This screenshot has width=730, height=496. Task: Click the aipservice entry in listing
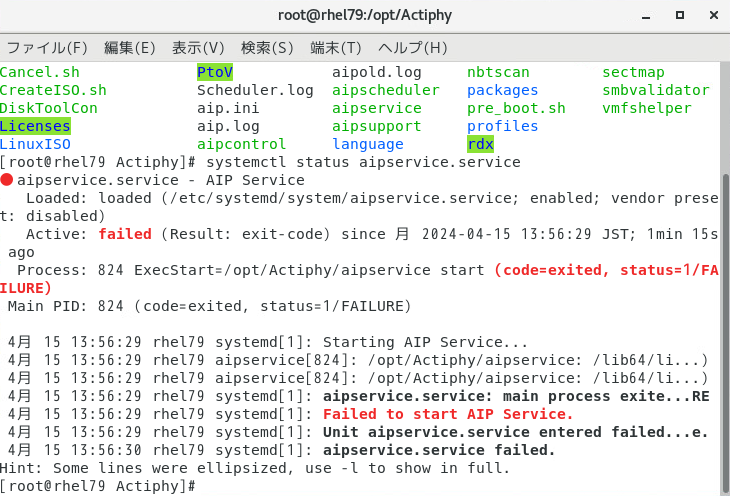tap(376, 108)
